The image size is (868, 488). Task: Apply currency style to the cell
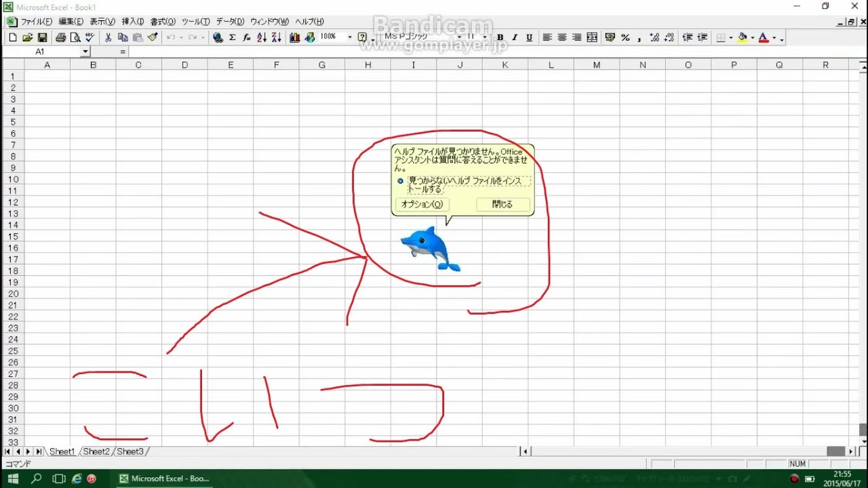(610, 38)
